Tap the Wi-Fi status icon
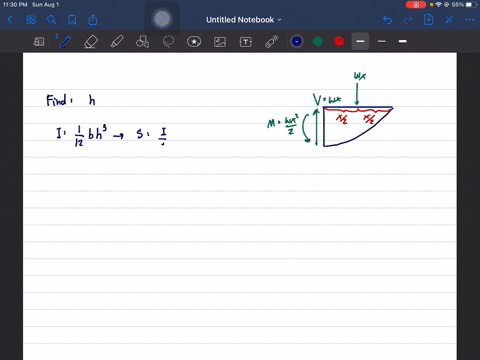The width and height of the screenshot is (480, 360). click(x=439, y=5)
